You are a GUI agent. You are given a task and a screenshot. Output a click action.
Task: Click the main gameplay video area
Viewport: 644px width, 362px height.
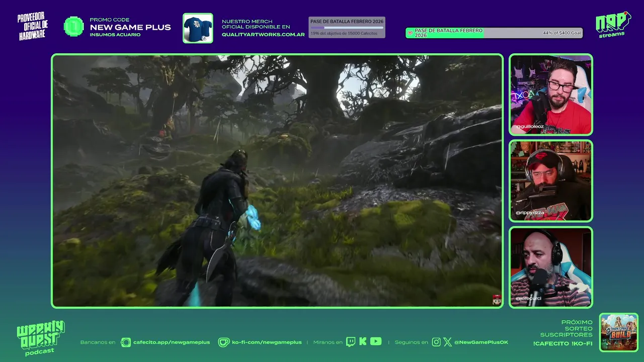click(x=277, y=181)
